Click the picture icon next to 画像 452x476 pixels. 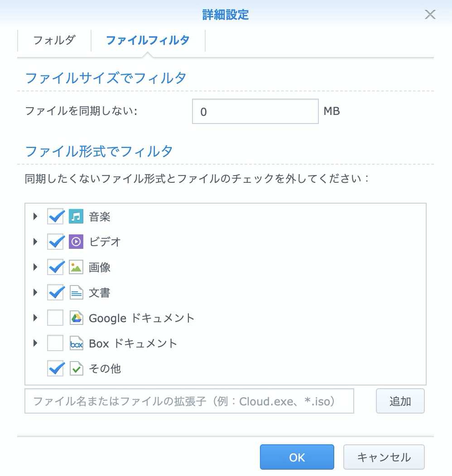click(76, 267)
